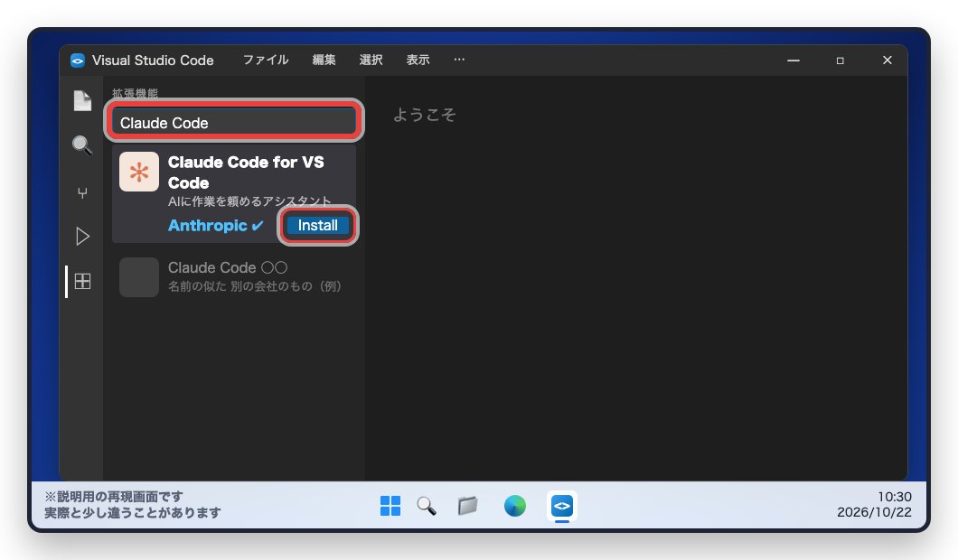Expand the overflow ellipsis menu in menu bar
The height and width of the screenshot is (560, 958).
pos(459,60)
